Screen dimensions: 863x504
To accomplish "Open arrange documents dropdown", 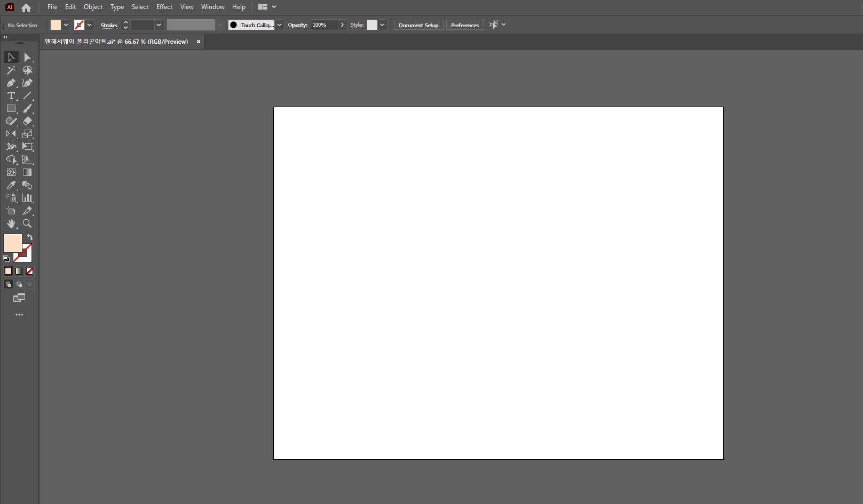I will (267, 7).
